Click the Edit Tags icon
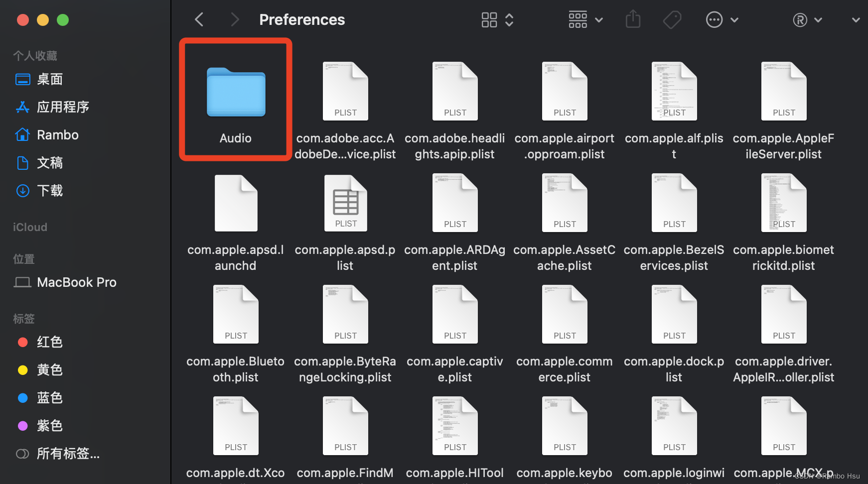The image size is (868, 484). point(672,20)
